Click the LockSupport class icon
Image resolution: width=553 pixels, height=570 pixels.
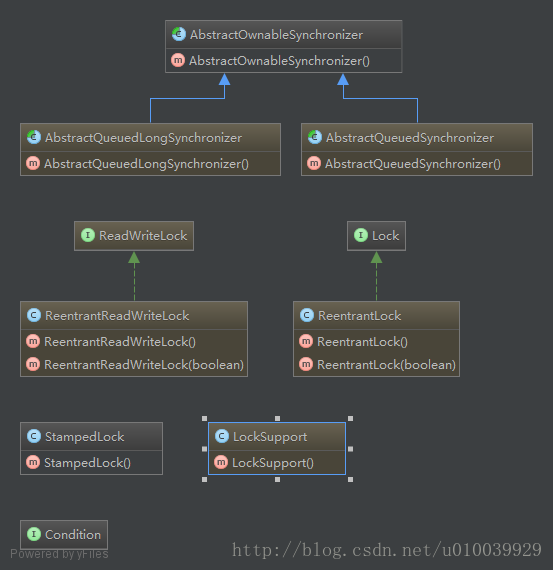coord(222,436)
